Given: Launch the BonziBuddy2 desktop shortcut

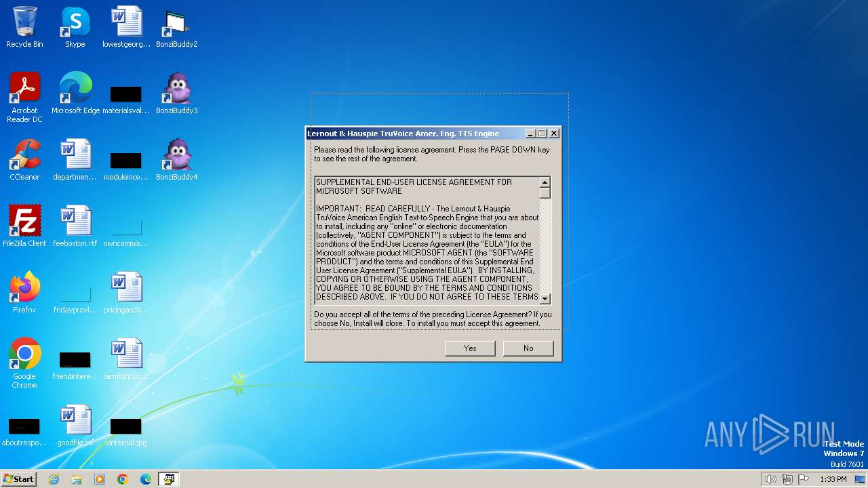Looking at the screenshot, I should pyautogui.click(x=176, y=27).
